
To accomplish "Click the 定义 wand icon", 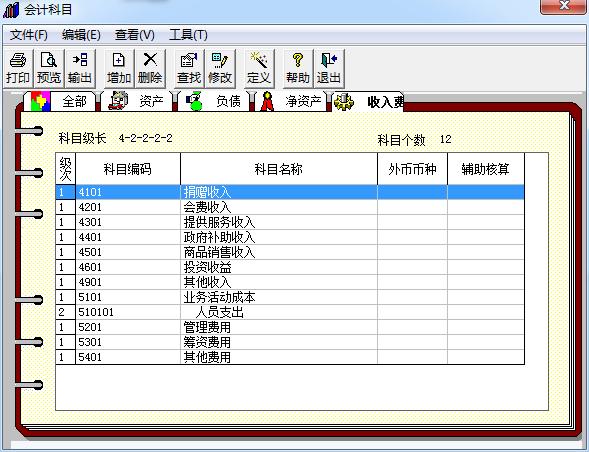I will [x=259, y=69].
